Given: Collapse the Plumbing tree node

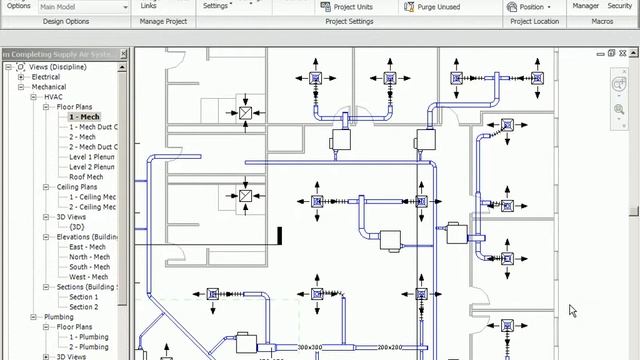Looking at the screenshot, I should click(x=33, y=317).
